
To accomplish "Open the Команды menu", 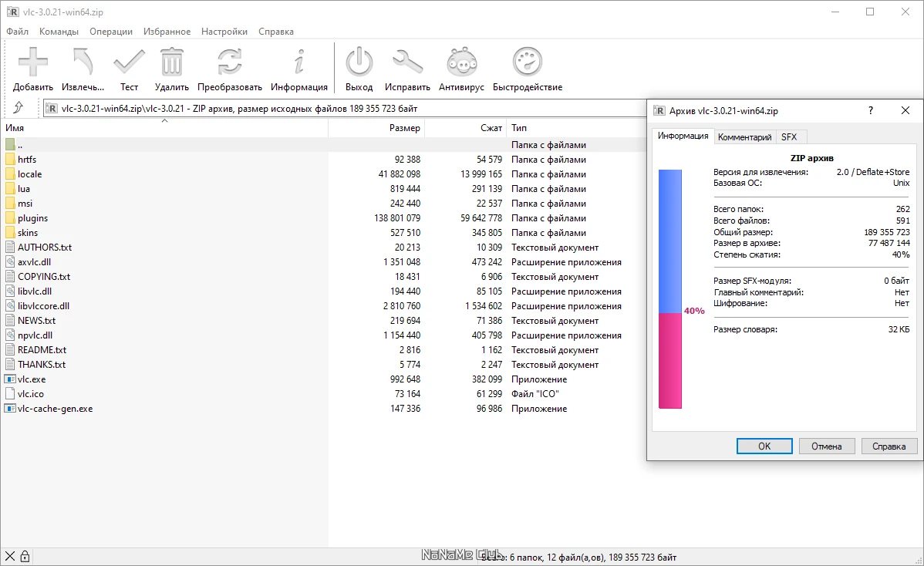I will click(59, 31).
